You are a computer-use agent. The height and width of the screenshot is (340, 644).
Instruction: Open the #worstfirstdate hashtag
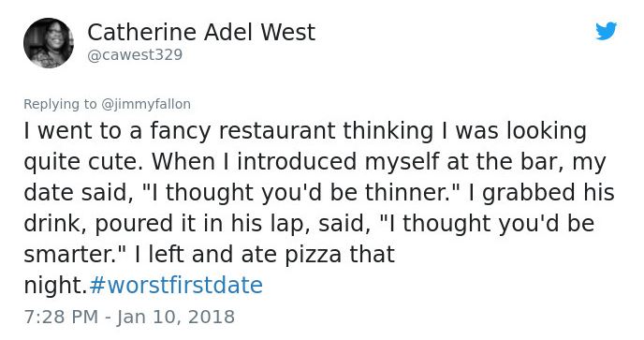[x=176, y=285]
